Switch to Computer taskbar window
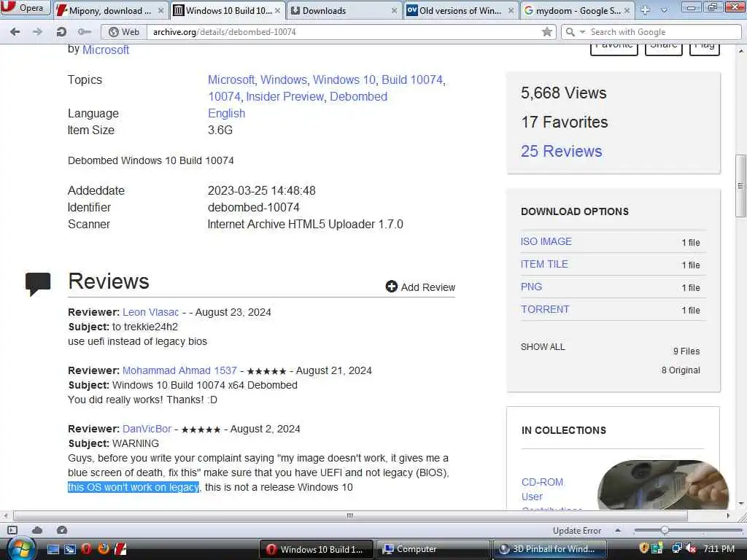 (433, 549)
